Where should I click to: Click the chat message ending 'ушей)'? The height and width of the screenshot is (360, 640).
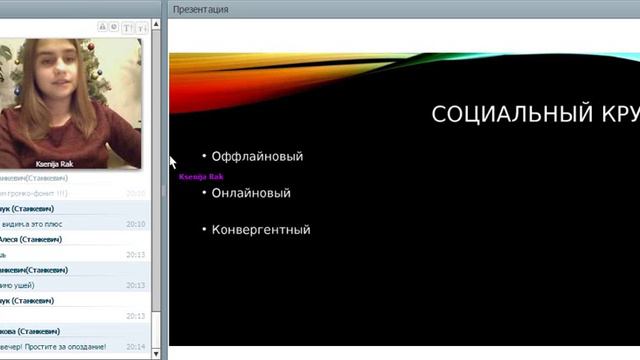coord(17,285)
